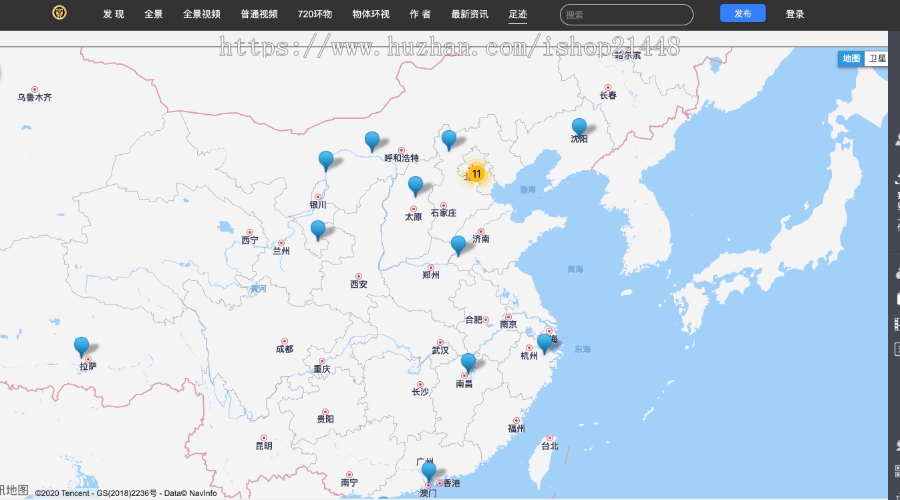Click the blue pin above 太原
Screen dimensions: 900x500
coord(416,186)
